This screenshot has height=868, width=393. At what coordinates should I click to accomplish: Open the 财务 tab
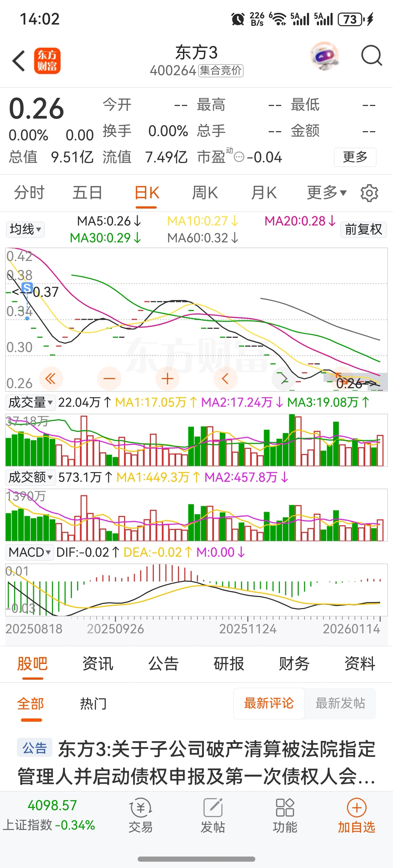point(294,664)
